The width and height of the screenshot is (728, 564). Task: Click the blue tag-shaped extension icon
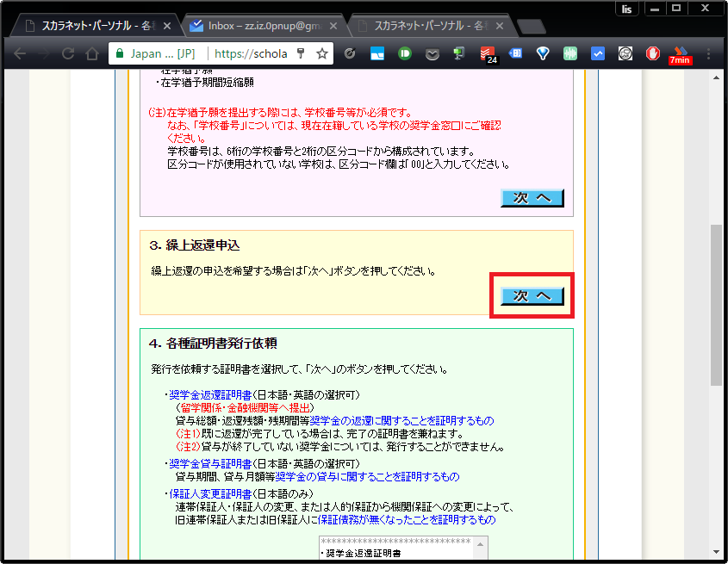pyautogui.click(x=515, y=54)
